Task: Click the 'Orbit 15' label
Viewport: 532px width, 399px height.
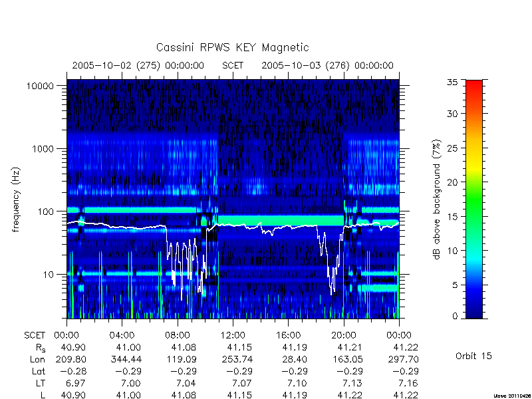Action: 473,356
